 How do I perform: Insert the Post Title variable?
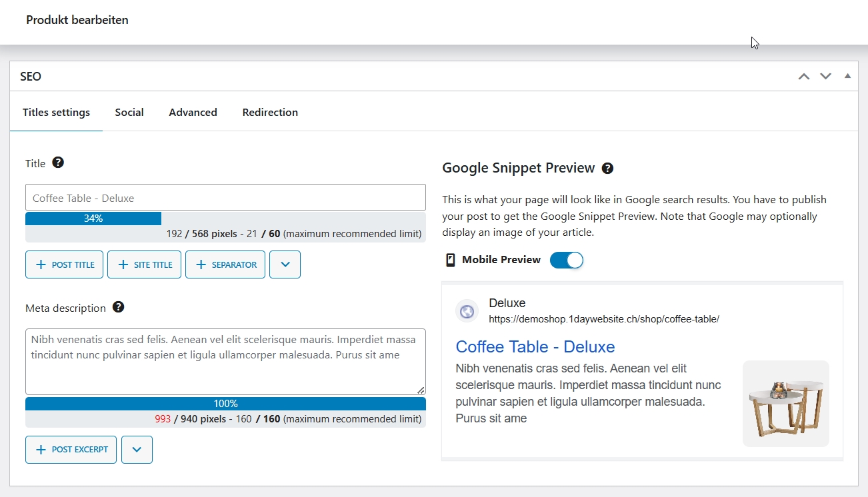coord(65,264)
